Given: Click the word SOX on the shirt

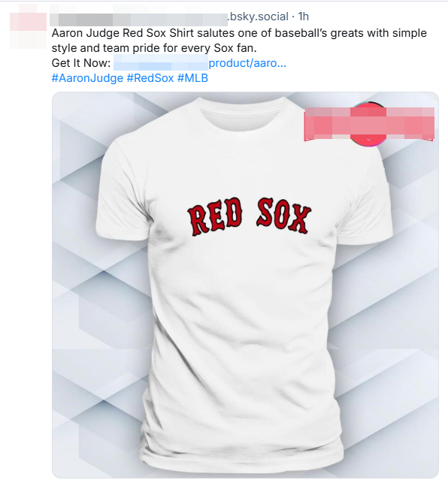Looking at the screenshot, I should [x=283, y=216].
